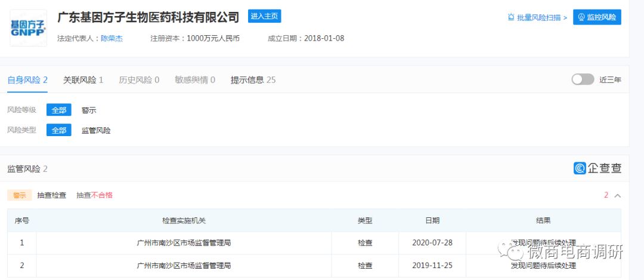Select 广州市南沙区市场监督管理局 in row 1
This screenshot has height=280, width=644.
click(x=184, y=243)
